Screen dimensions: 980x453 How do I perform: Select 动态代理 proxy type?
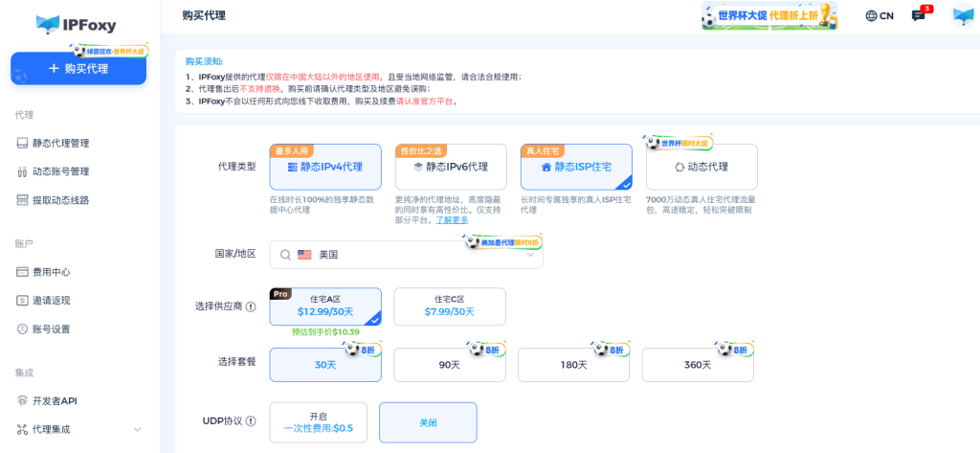702,167
